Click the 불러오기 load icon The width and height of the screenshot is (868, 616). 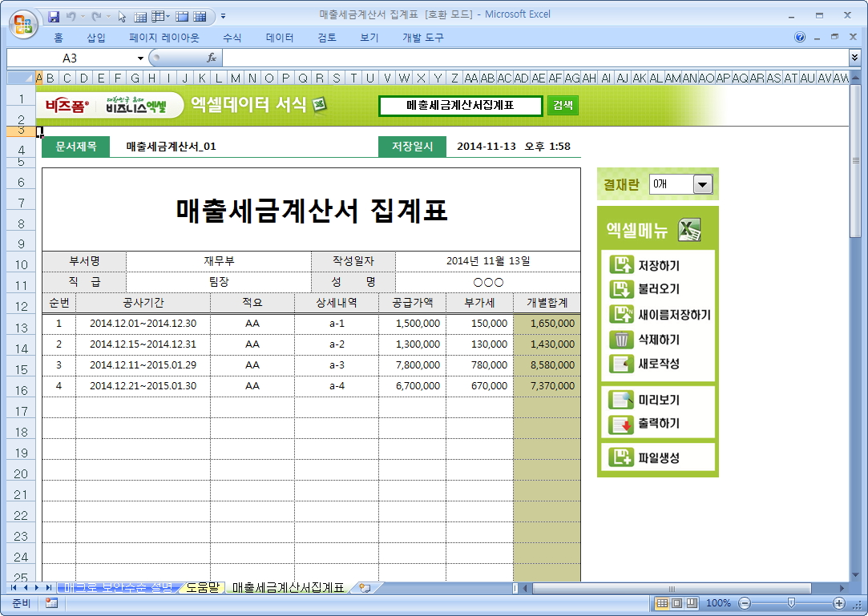click(621, 290)
